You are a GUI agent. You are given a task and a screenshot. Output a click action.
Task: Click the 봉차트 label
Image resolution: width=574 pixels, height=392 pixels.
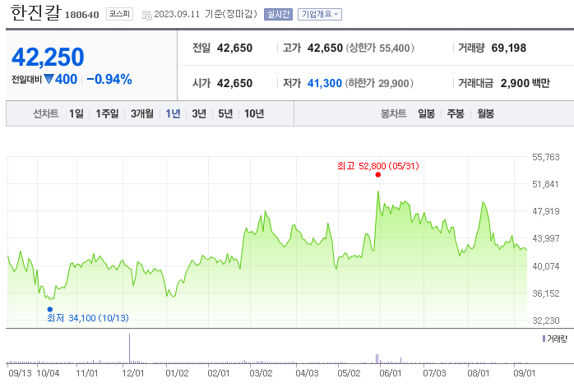tap(394, 113)
